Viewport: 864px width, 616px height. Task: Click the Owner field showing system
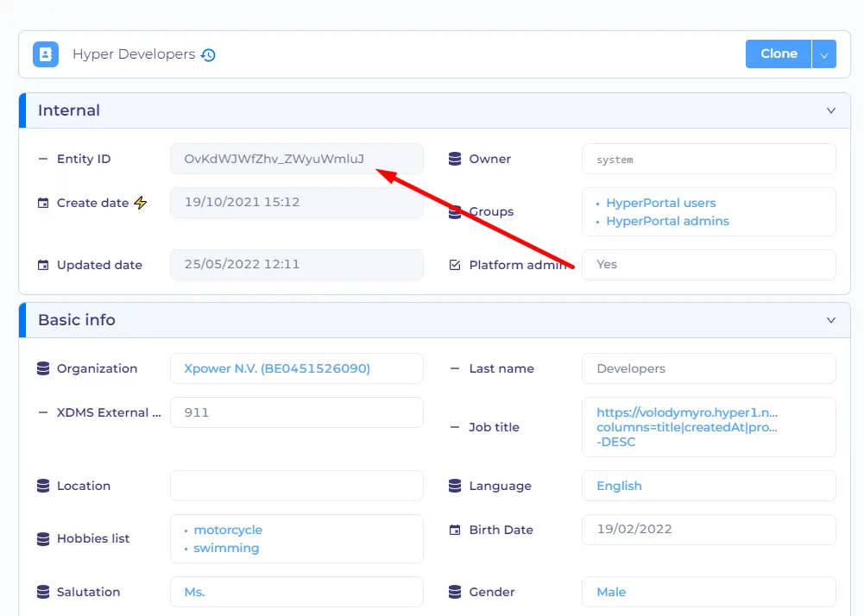[709, 159]
